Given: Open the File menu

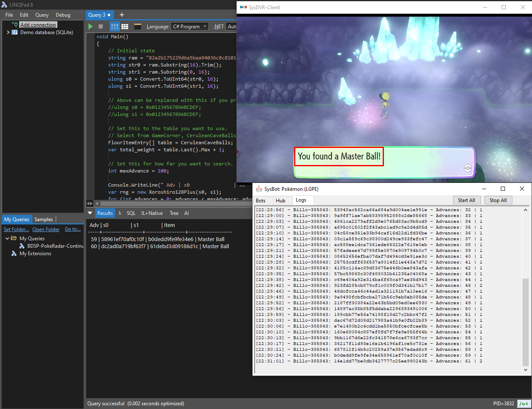Looking at the screenshot, I should (9, 15).
